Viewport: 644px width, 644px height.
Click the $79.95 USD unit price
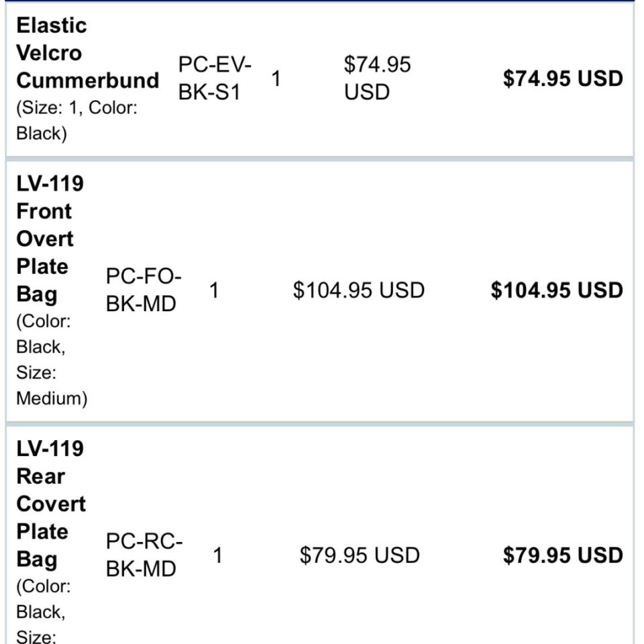click(x=360, y=555)
